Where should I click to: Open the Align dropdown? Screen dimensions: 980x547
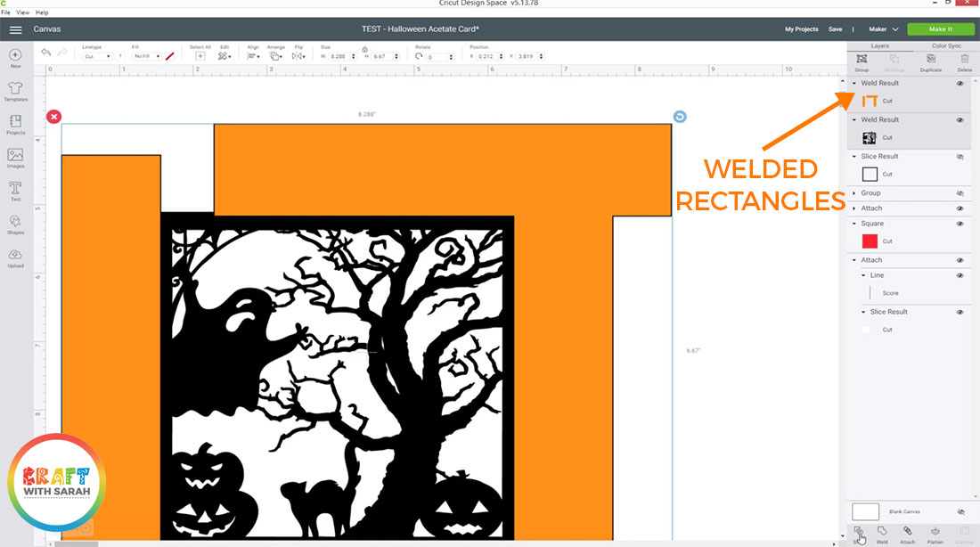252,56
